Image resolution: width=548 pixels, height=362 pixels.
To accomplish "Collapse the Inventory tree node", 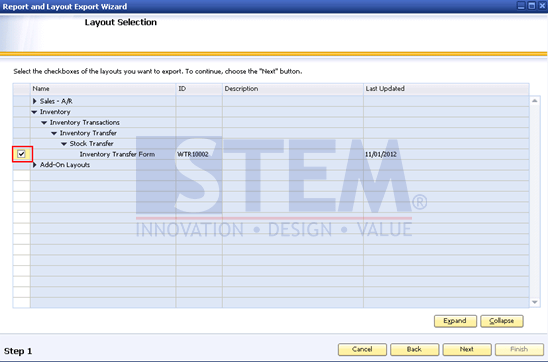I will pos(34,112).
